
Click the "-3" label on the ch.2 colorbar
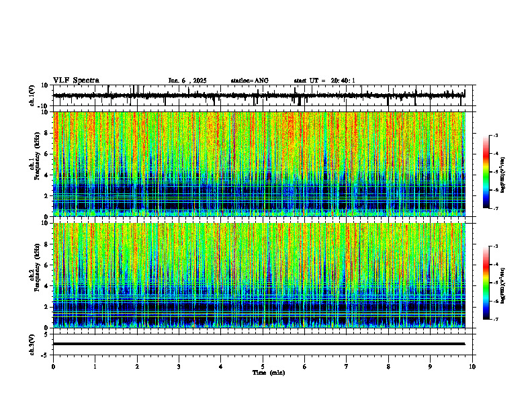tap(496, 246)
